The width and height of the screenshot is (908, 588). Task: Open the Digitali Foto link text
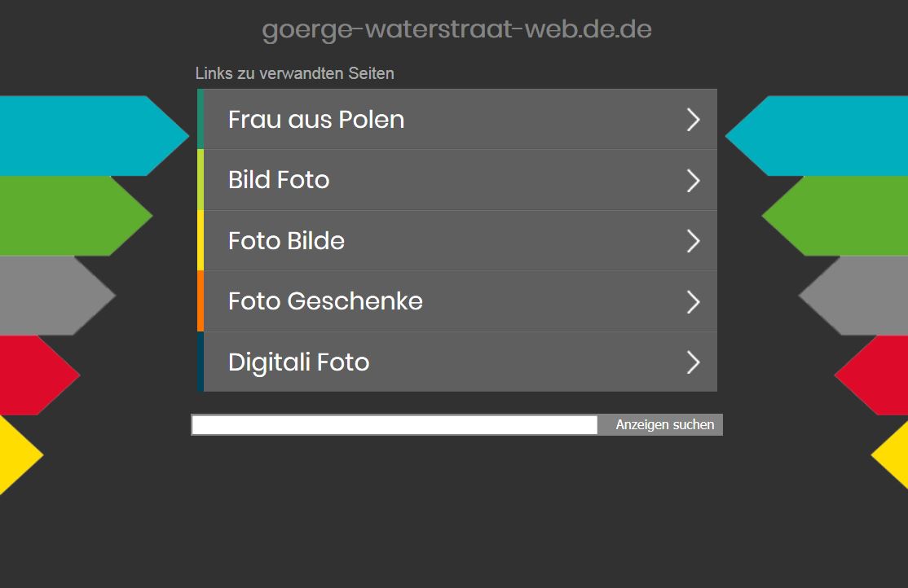298,362
